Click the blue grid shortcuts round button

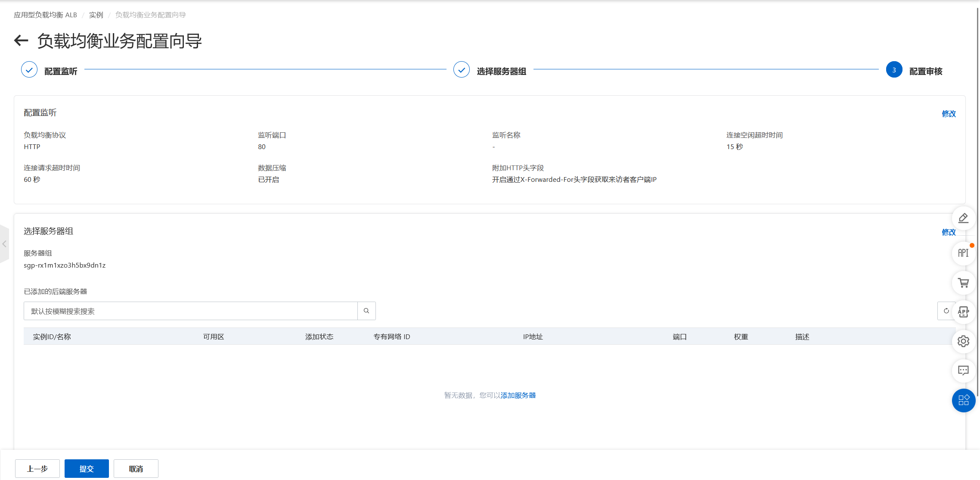pyautogui.click(x=963, y=400)
